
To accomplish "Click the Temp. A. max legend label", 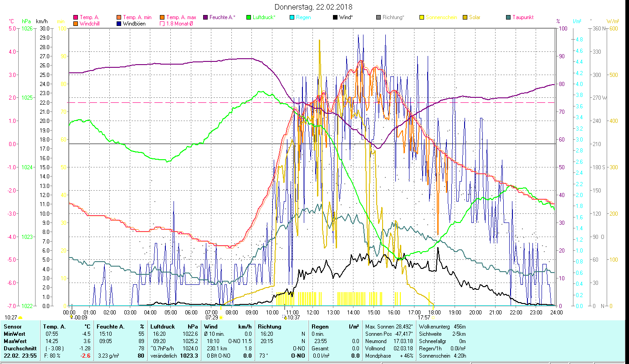I will [181, 18].
